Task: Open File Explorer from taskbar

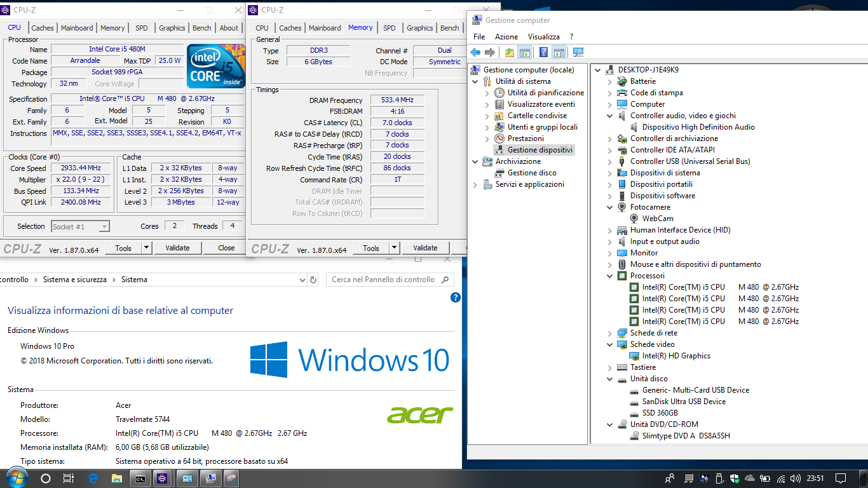Action: 117,478
